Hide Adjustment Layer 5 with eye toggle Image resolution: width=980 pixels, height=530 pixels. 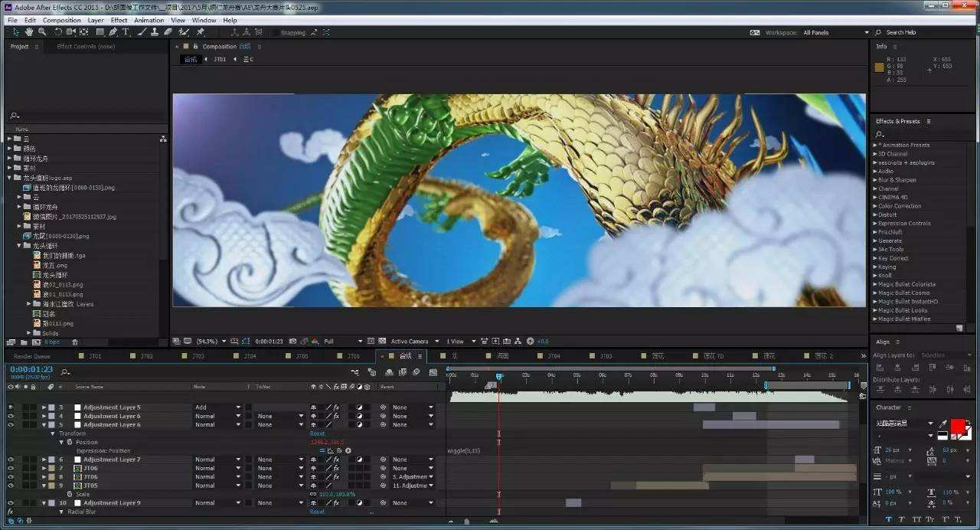11,407
